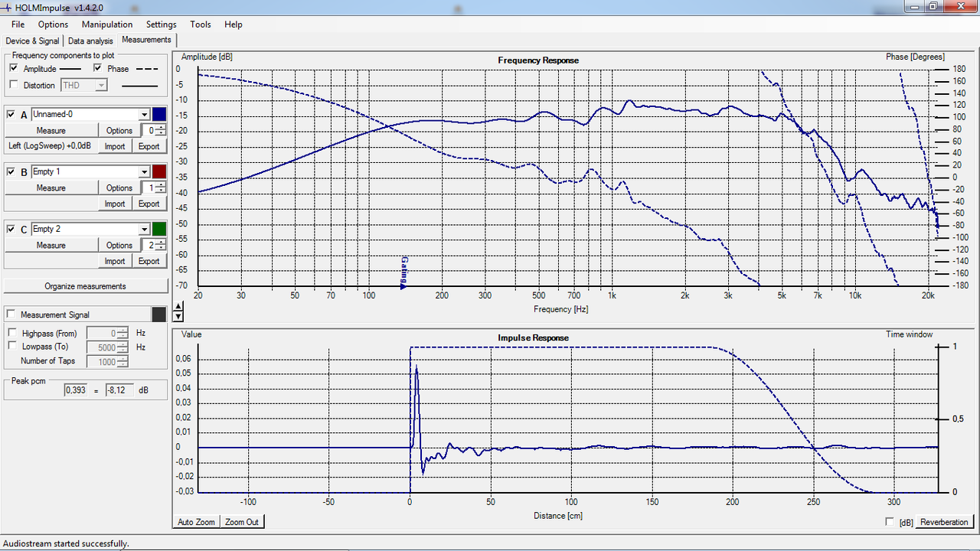Enable the Measurement Signal checkbox
Screen dimensions: 980x551
pyautogui.click(x=11, y=315)
